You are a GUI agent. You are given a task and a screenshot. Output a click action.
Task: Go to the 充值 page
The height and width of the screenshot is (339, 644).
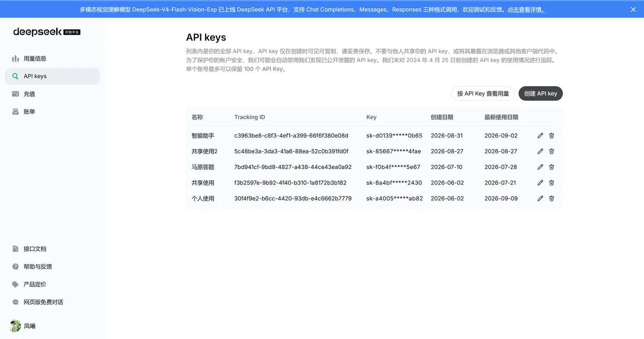coord(52,94)
